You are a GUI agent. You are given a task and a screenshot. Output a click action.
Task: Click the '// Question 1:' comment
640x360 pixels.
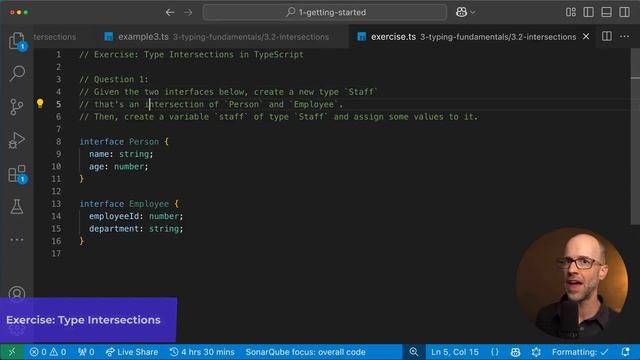click(x=114, y=79)
